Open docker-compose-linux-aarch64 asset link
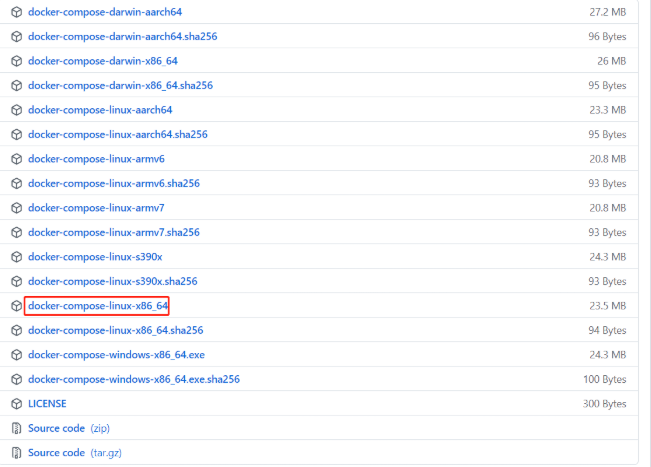This screenshot has width=651, height=467. [x=100, y=110]
